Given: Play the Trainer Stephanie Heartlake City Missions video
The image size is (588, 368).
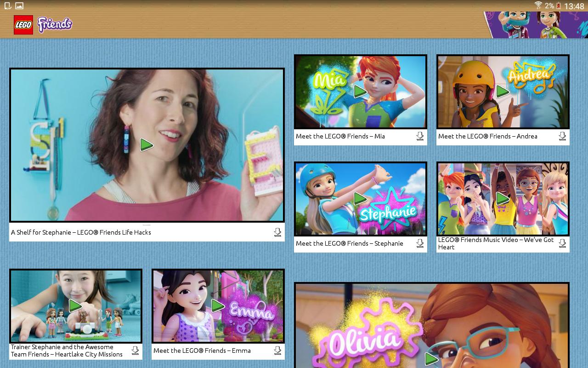Looking at the screenshot, I should 75,305.
